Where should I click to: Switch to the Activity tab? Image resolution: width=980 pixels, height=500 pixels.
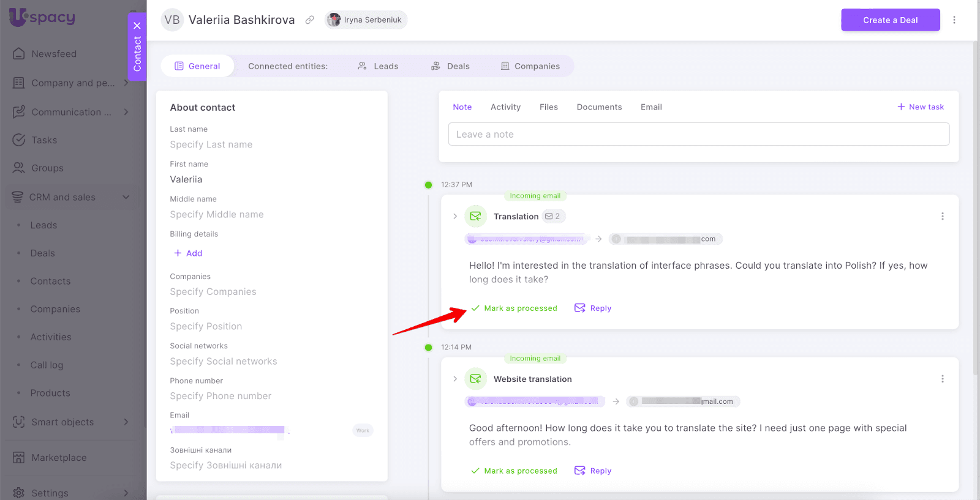505,107
